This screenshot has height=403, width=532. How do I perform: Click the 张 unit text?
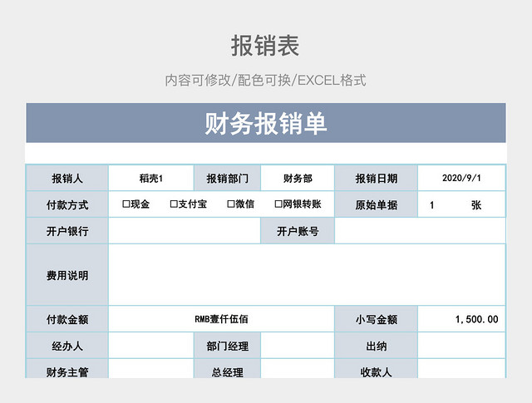pos(476,205)
